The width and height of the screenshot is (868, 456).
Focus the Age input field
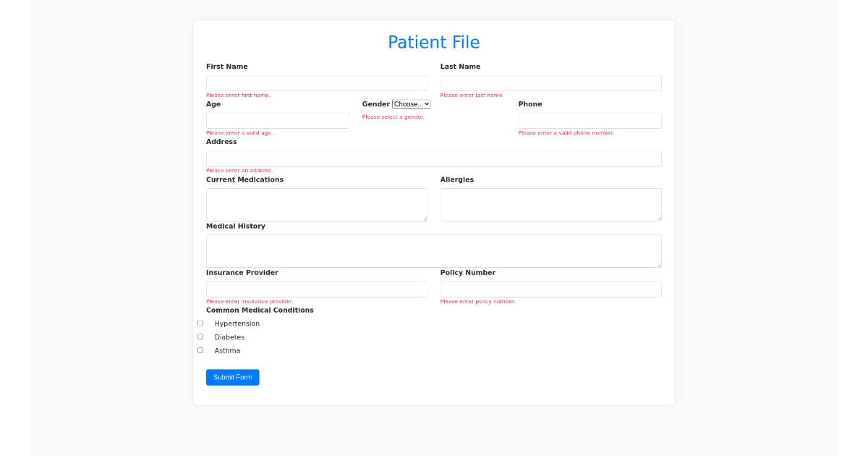pyautogui.click(x=278, y=121)
